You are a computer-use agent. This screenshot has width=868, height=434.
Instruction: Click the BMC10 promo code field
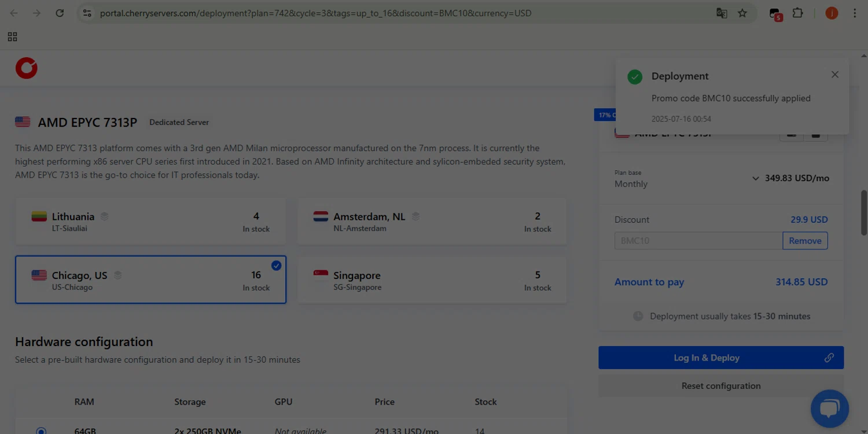(698, 241)
